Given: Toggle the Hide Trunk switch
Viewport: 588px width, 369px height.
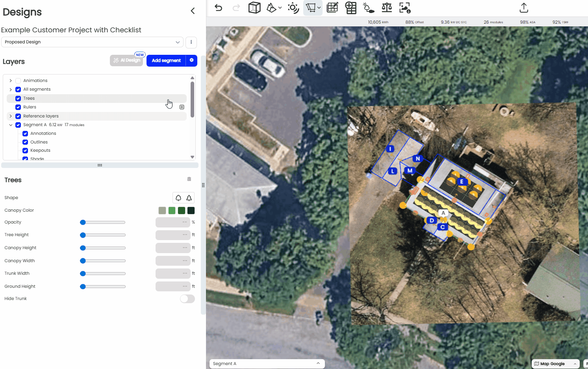Looking at the screenshot, I should pyautogui.click(x=187, y=299).
